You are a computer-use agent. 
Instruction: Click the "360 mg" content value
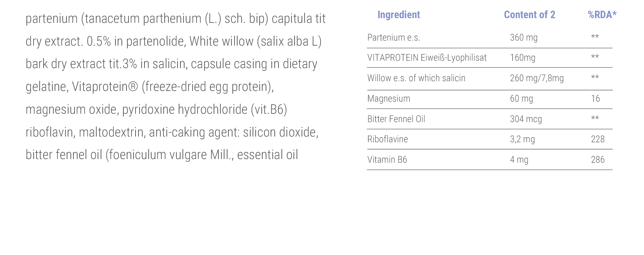point(524,38)
